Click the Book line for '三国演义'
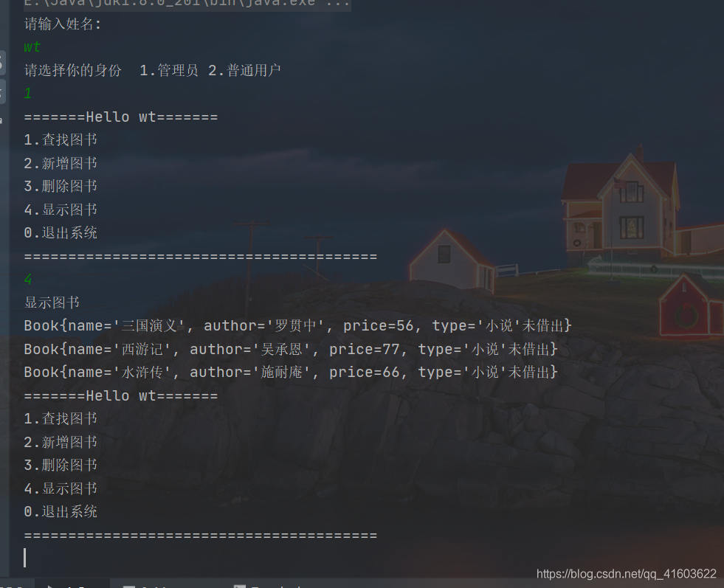Viewport: 724px width, 588px height. click(x=298, y=326)
